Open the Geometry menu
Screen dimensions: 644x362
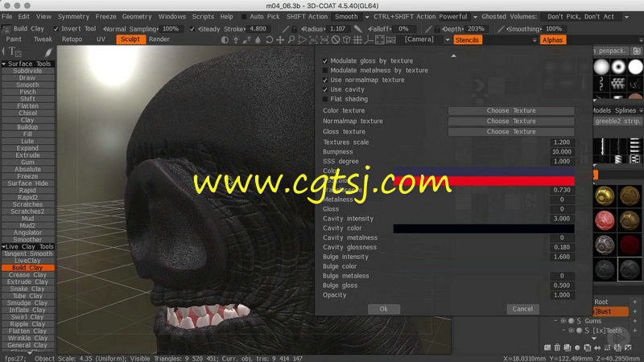(x=137, y=17)
